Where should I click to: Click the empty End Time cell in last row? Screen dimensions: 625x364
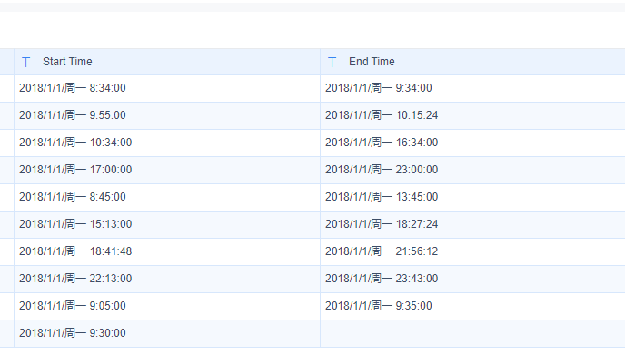click(x=471, y=333)
